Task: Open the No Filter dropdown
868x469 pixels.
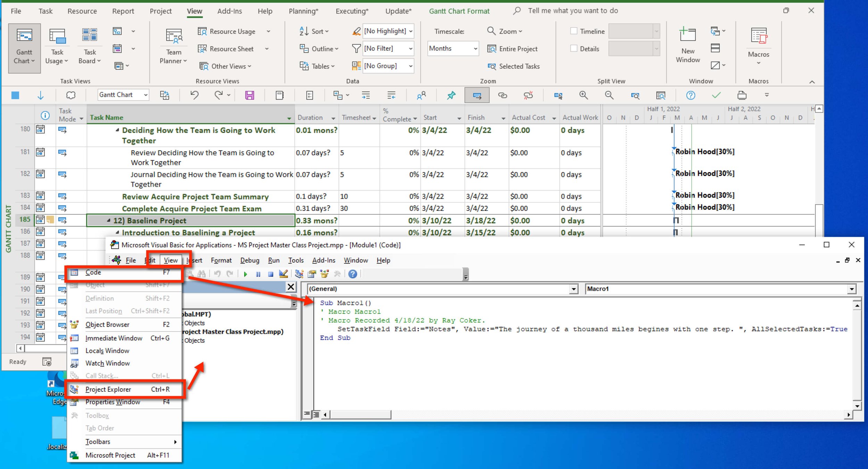Action: pyautogui.click(x=411, y=49)
